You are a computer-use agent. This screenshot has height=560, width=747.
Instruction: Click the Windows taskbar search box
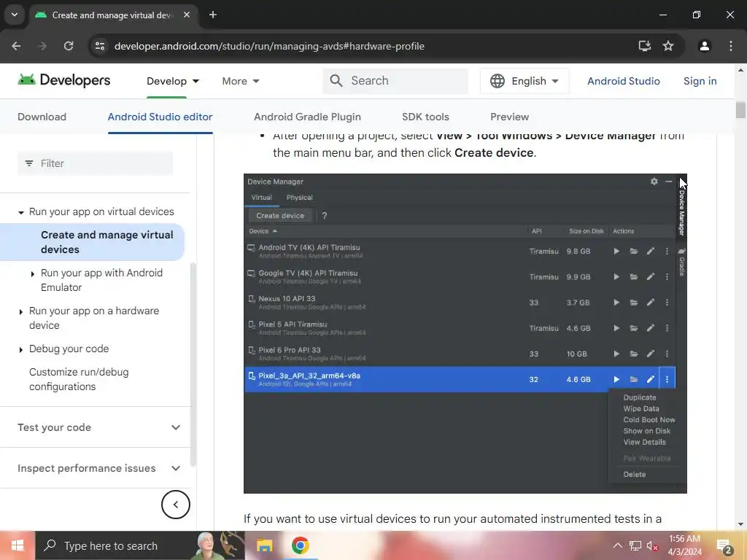139,545
